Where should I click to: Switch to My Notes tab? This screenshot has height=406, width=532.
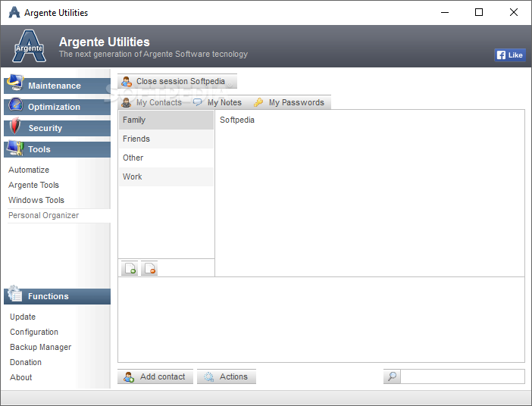pos(217,102)
